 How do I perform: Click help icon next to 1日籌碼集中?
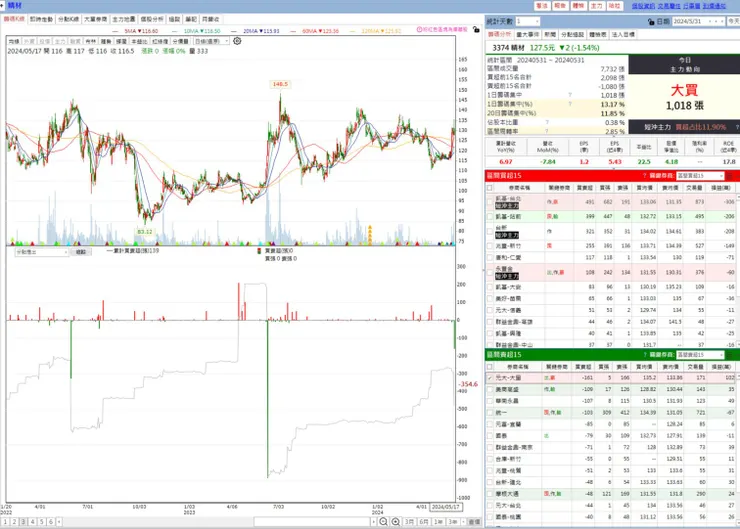(570, 95)
